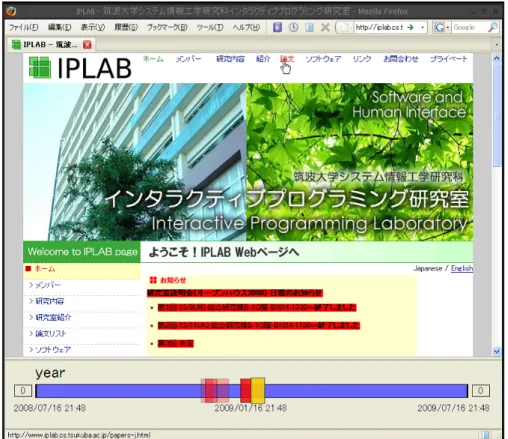
Task: Click the red highlighted announcement heading
Action: 235,293
